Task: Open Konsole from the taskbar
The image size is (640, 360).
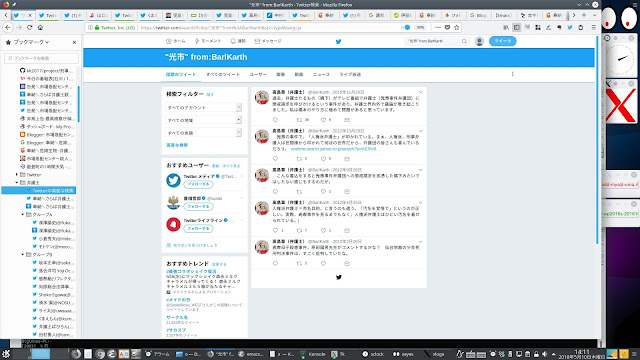Action: pos(313,354)
